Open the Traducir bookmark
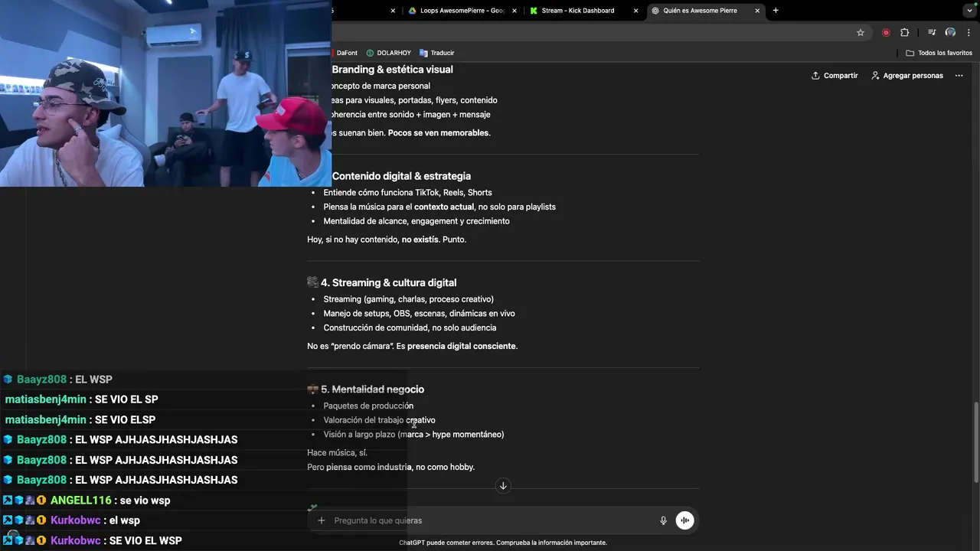 436,53
